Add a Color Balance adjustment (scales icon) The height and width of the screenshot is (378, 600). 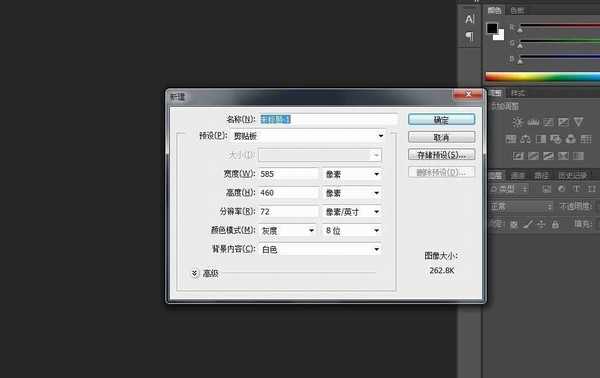point(525,139)
